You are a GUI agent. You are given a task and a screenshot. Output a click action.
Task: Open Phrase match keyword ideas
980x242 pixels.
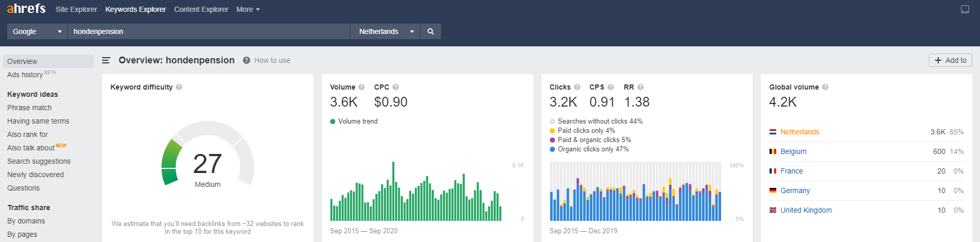coord(29,108)
